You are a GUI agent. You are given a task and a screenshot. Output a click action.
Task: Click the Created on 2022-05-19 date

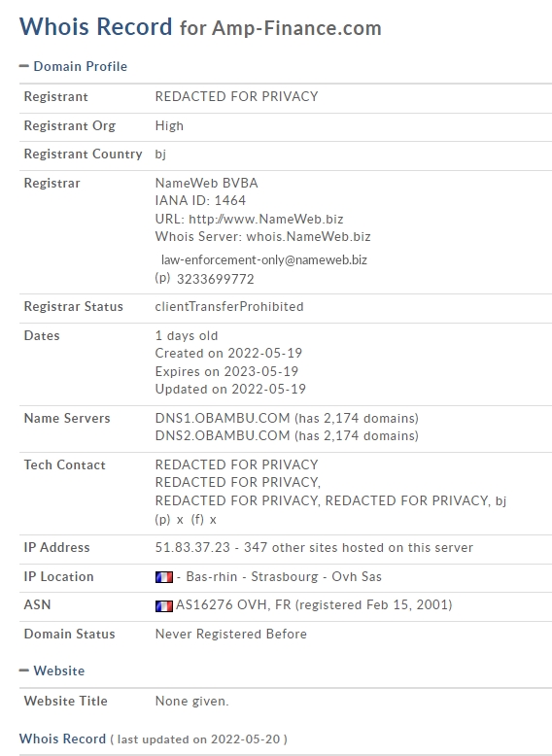coord(228,353)
